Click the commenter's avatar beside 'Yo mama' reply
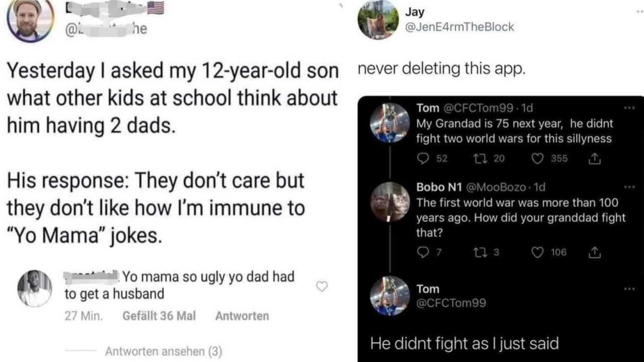This screenshot has width=644, height=362. click(x=34, y=288)
